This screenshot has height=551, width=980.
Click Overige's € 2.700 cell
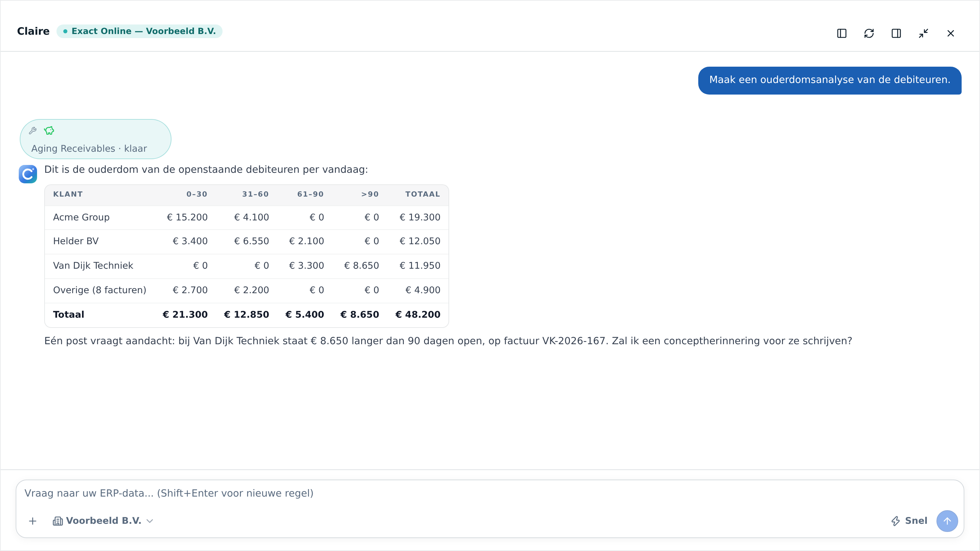190,290
